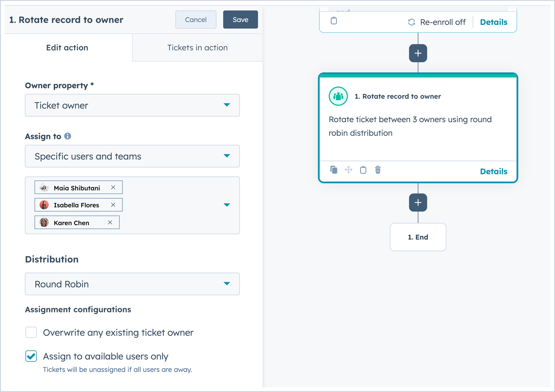Expand the Round Robin distribution dropdown

(x=132, y=284)
